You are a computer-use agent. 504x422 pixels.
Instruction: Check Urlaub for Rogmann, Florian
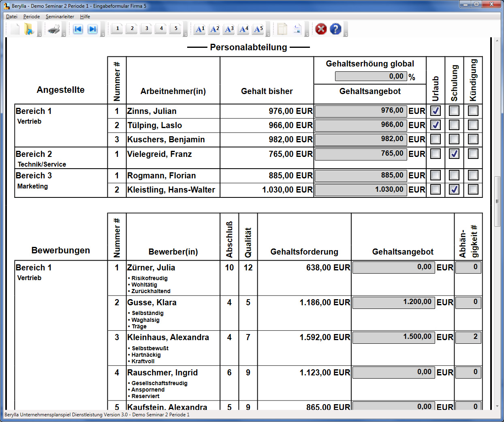[436, 175]
